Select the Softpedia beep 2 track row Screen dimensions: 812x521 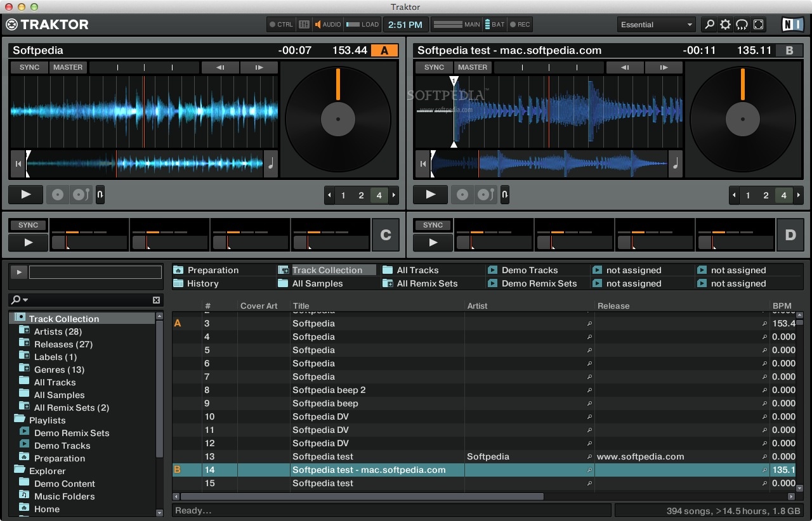coord(329,390)
